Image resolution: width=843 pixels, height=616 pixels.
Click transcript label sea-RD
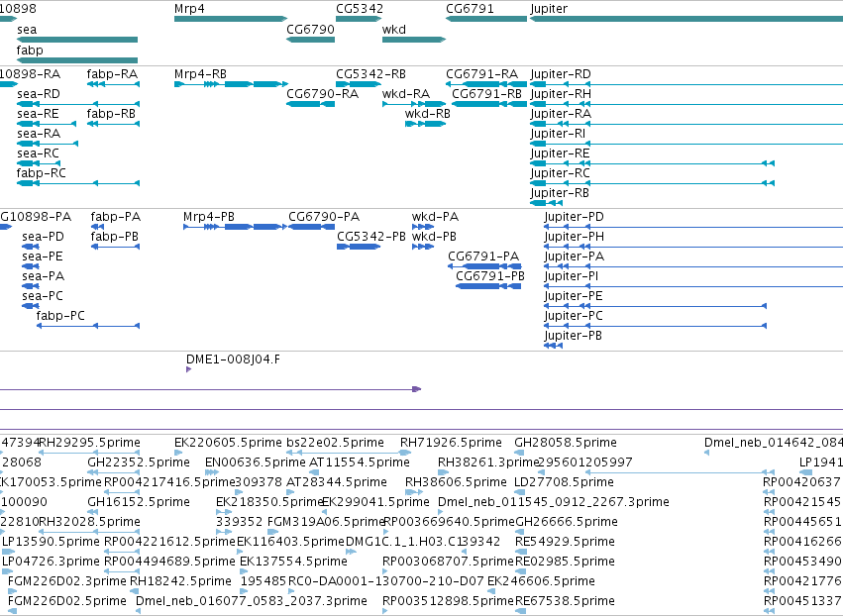[39, 94]
